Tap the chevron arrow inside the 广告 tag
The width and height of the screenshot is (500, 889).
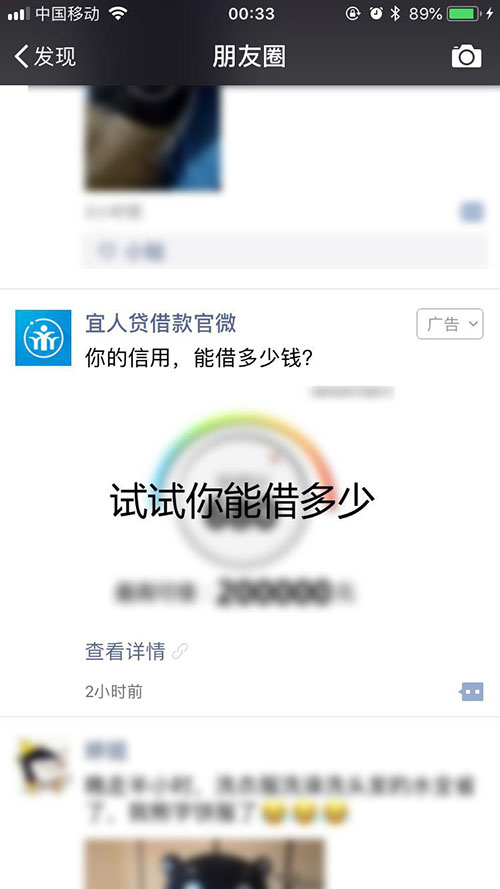pyautogui.click(x=473, y=324)
